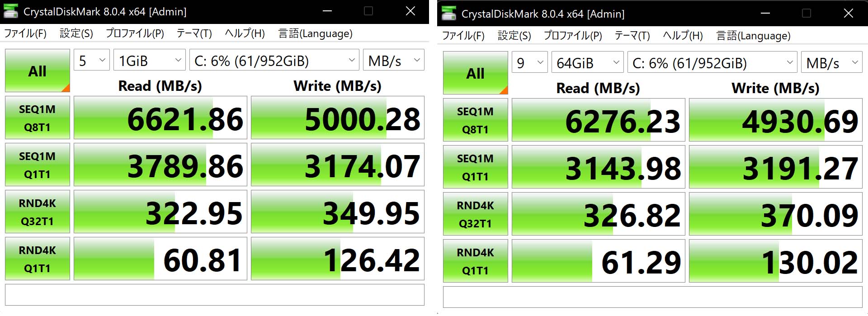Click the empty comment field in left window
Screen dimensions: 868x316
tap(215, 295)
